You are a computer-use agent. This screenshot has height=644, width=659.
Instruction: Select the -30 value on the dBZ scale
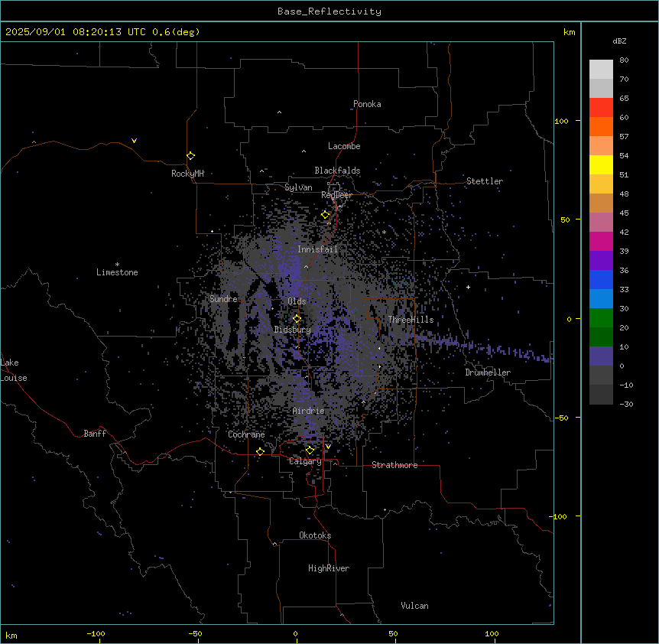pyautogui.click(x=626, y=404)
